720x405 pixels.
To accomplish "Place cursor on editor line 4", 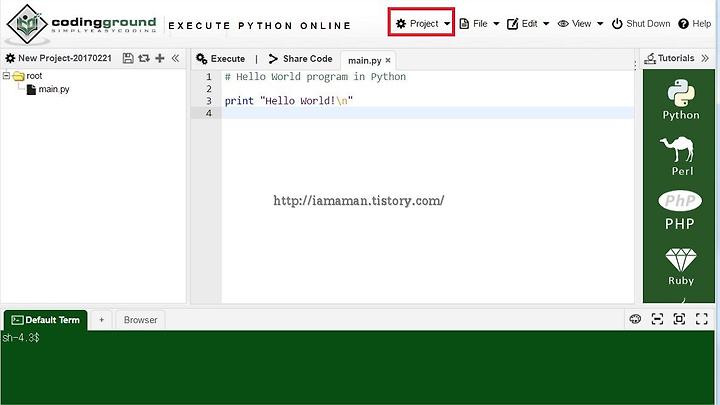I will [427, 113].
